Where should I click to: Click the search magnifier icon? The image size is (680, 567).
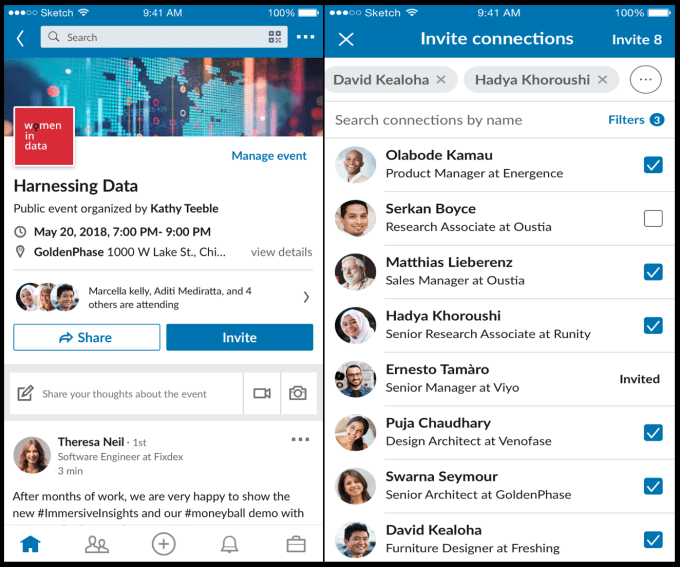54,36
